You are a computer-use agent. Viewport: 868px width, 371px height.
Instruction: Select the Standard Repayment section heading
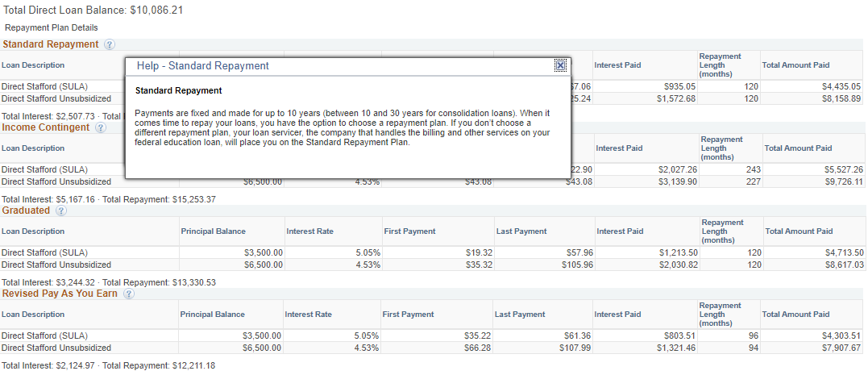(x=50, y=44)
